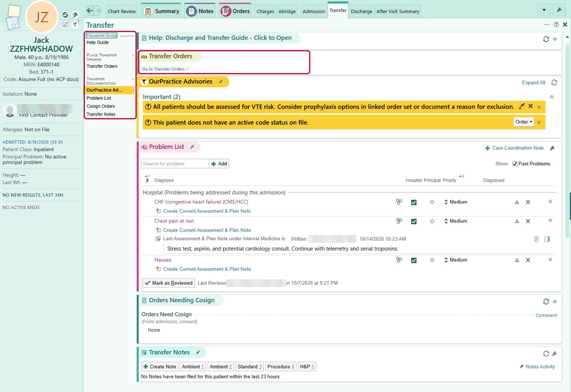Expand the CHF problem row details
The height and width of the screenshot is (392, 571).
point(550,201)
